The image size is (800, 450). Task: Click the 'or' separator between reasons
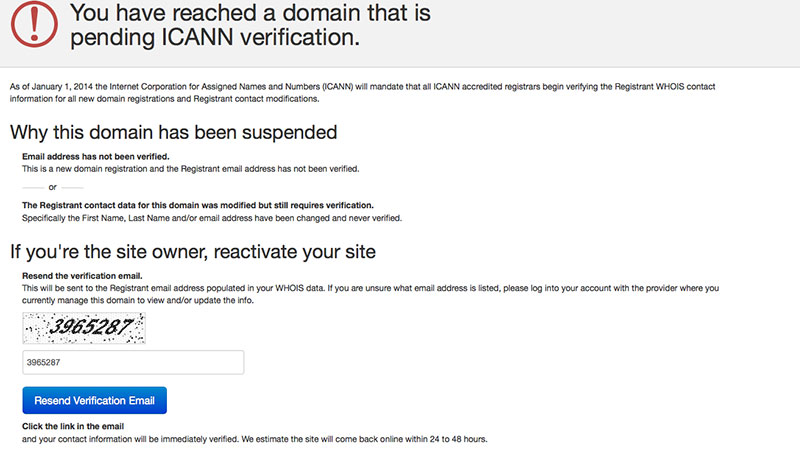pos(52,187)
